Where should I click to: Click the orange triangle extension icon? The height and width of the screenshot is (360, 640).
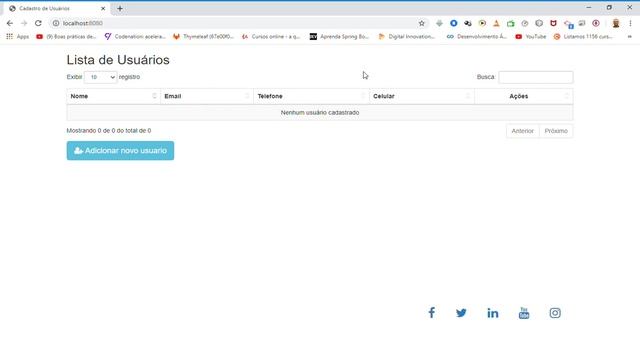point(496,23)
